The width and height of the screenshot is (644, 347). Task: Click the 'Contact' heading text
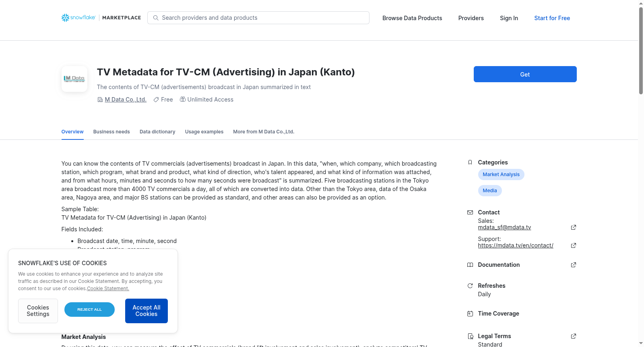click(489, 212)
